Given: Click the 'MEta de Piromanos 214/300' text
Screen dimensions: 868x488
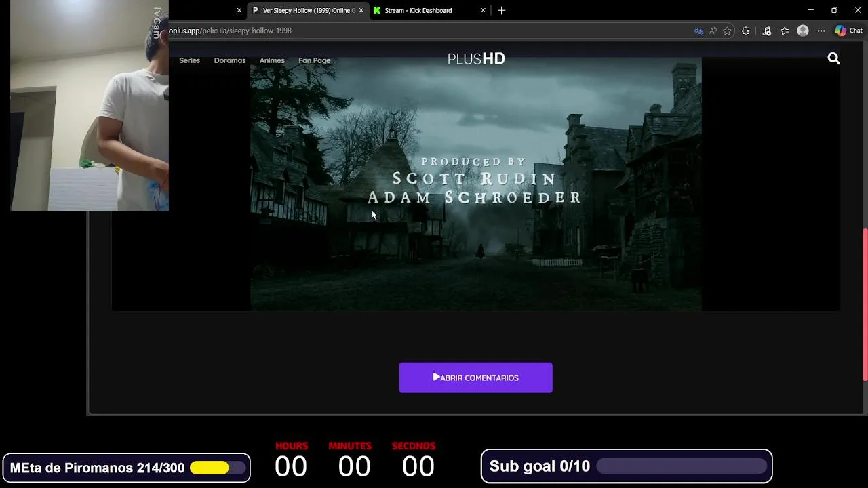Looking at the screenshot, I should [x=97, y=468].
